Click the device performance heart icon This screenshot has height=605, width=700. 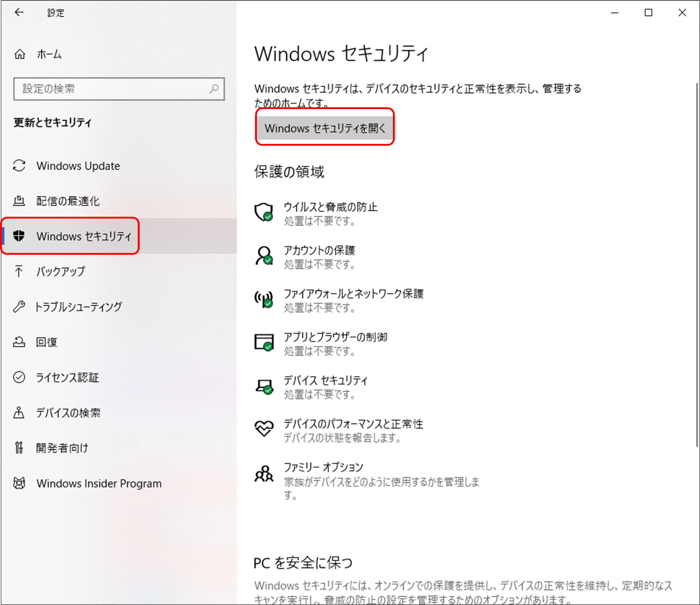[x=264, y=428]
